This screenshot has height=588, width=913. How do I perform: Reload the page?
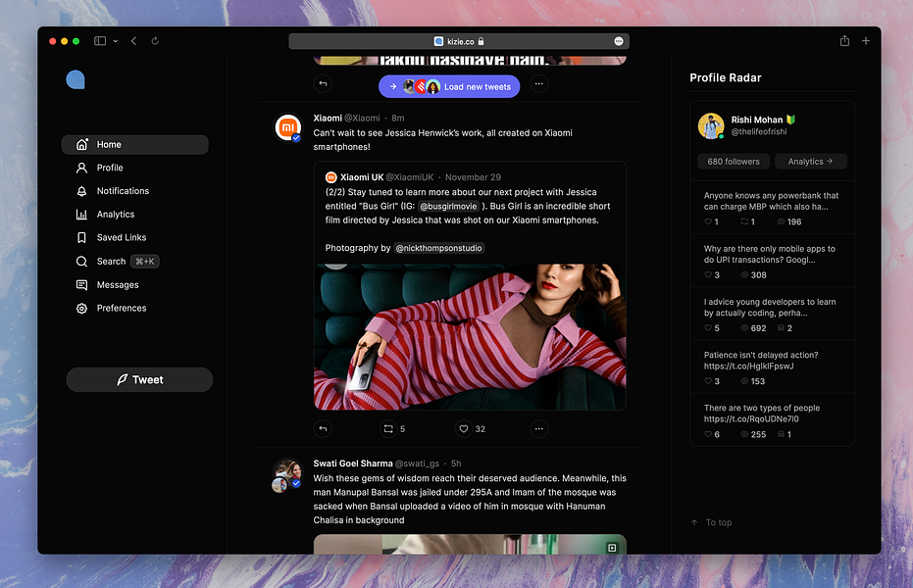155,41
